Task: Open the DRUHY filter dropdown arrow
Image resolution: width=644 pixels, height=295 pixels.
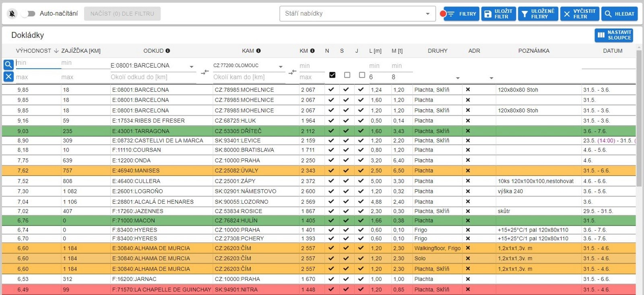Action: tap(458, 78)
